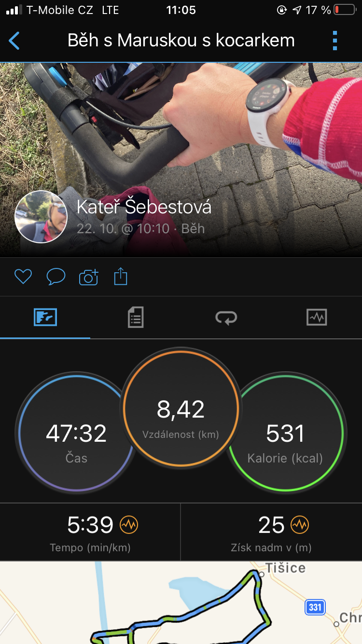Open Kateř Šebestová profile picture

(41, 217)
